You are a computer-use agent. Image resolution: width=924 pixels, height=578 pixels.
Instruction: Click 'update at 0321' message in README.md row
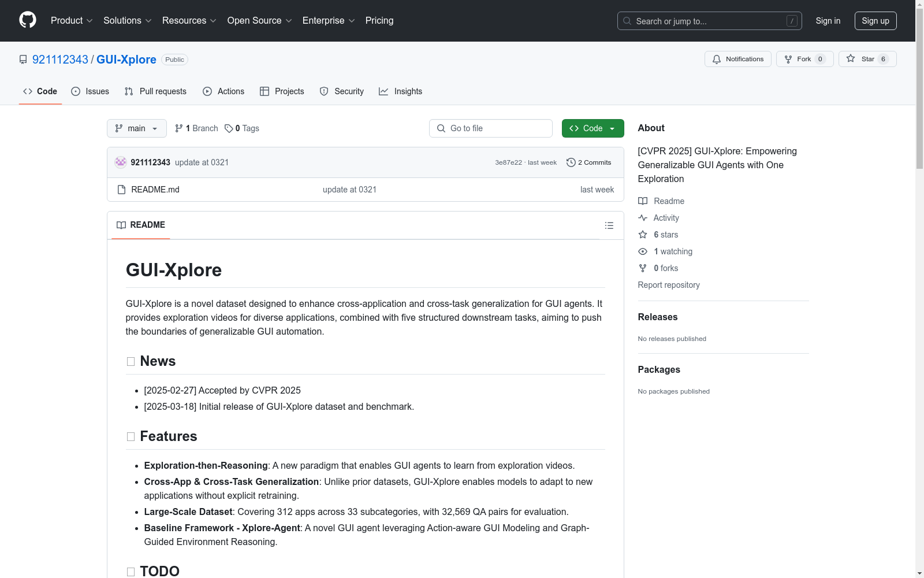coord(349,190)
